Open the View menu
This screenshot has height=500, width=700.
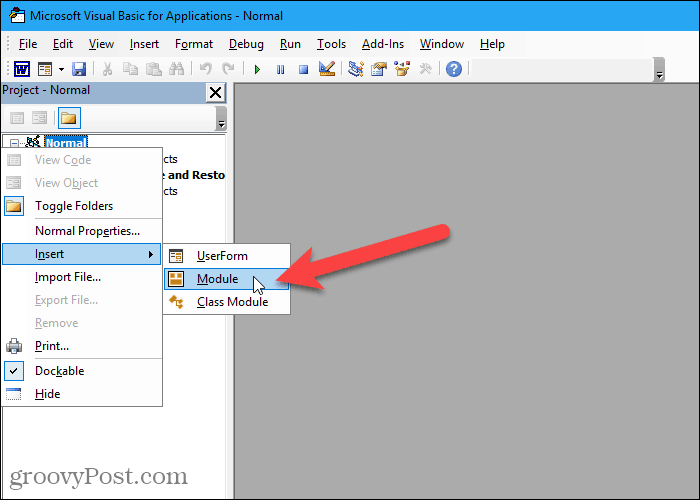coord(101,44)
